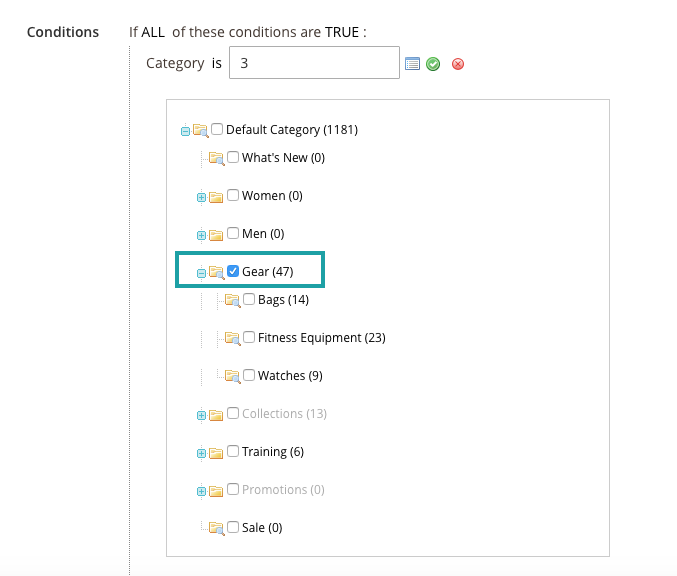This screenshot has height=576, width=677.
Task: Collapse the Gear category node
Action: [x=201, y=273]
